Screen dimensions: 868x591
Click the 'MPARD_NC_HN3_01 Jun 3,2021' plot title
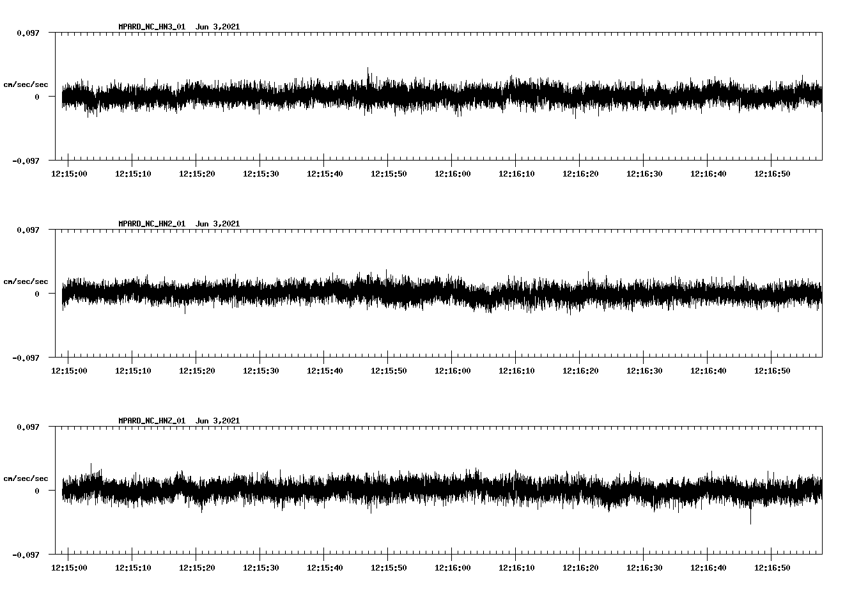(x=179, y=27)
